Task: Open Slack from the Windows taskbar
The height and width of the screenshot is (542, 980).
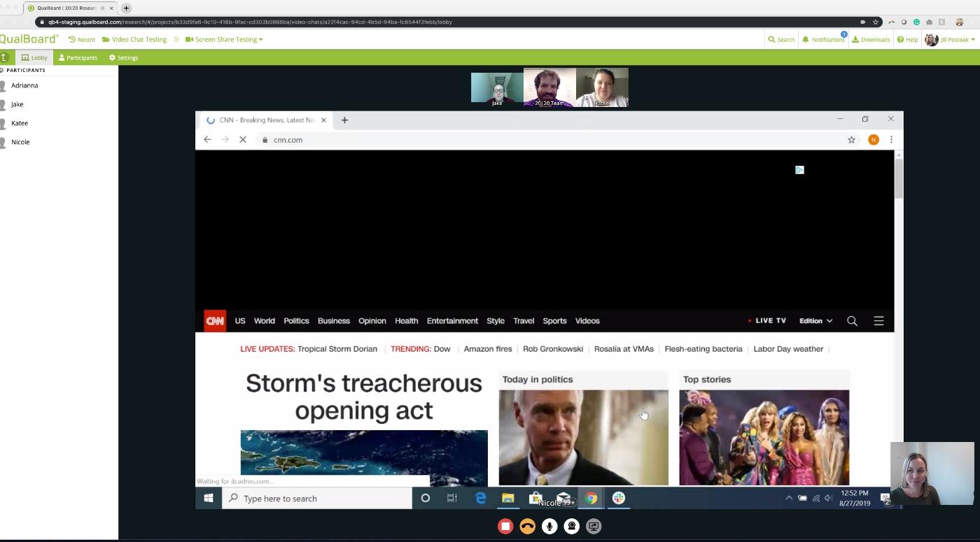Action: (x=618, y=498)
